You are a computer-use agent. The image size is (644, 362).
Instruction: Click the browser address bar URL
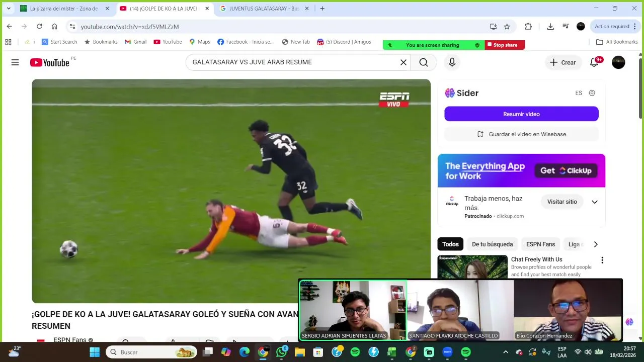click(x=130, y=27)
